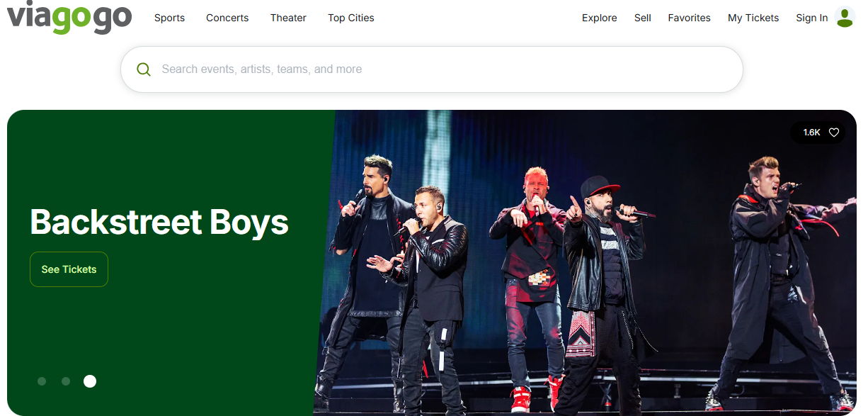
Task: Focus the search events and artists field
Action: coord(432,69)
